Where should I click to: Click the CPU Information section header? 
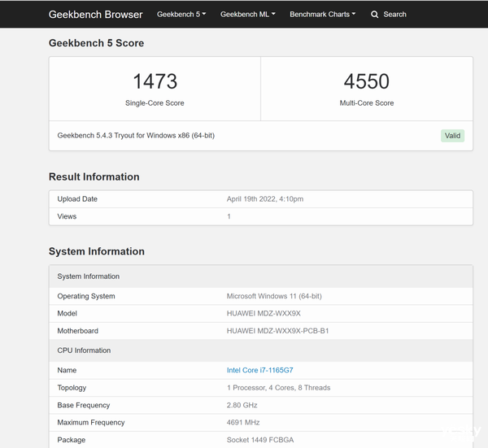(84, 350)
